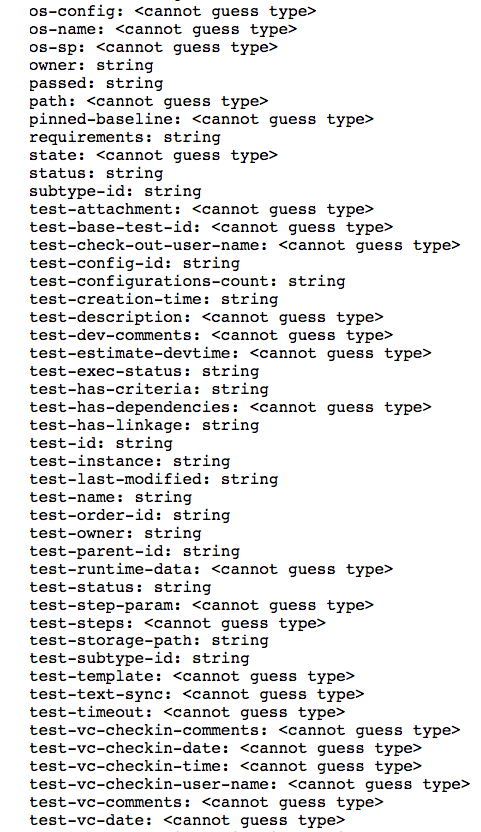Image resolution: width=481 pixels, height=832 pixels.
Task: Click the test-runtime-data line
Action: click(211, 569)
